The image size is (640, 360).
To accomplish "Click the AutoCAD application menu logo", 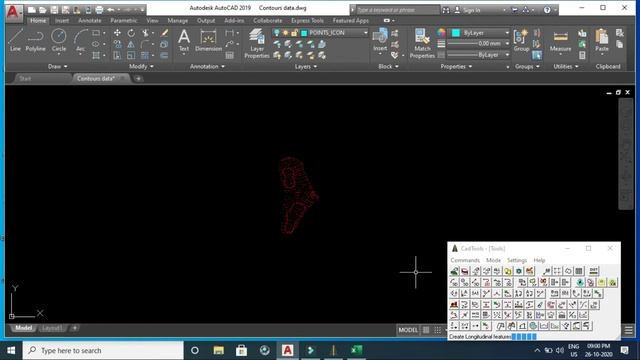I will point(13,12).
